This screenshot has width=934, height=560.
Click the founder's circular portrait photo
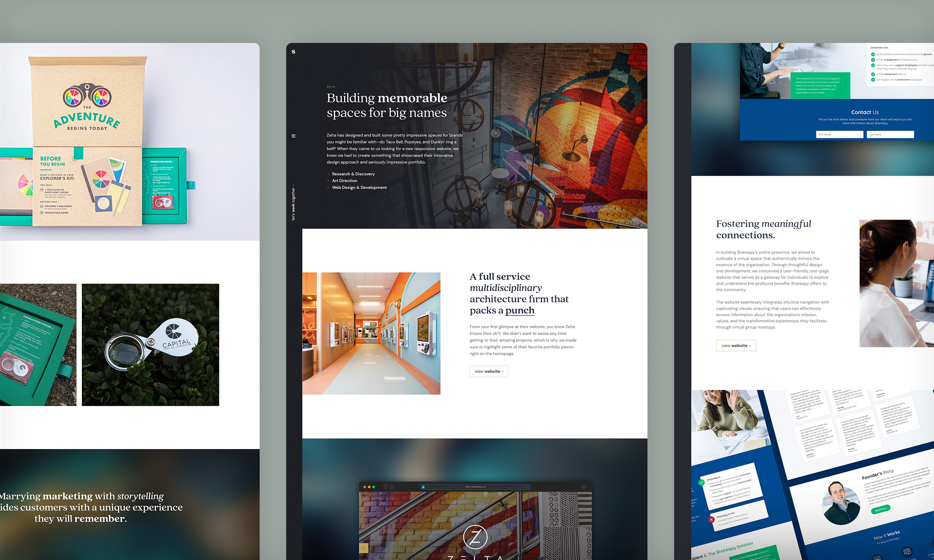click(841, 503)
